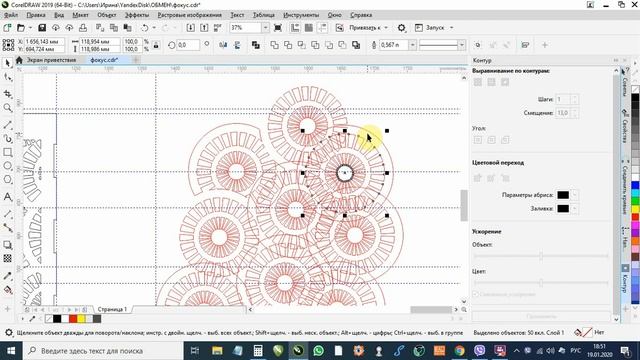The height and width of the screenshot is (360, 640).
Task: Click the Save icon in the toolbar
Action: pyautogui.click(x=42, y=28)
